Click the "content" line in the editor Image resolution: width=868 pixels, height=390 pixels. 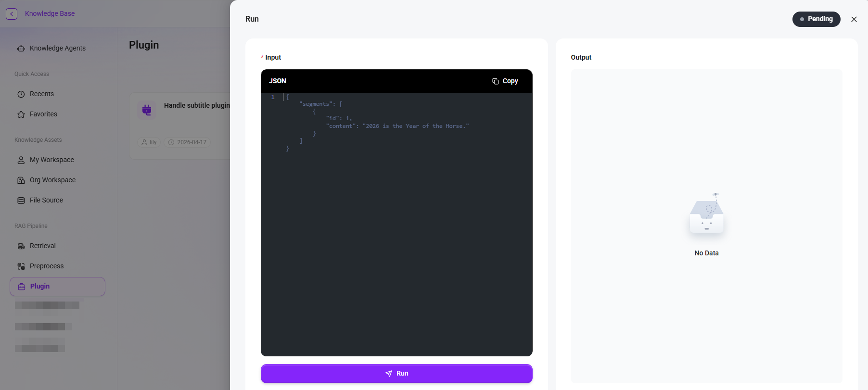(x=397, y=126)
